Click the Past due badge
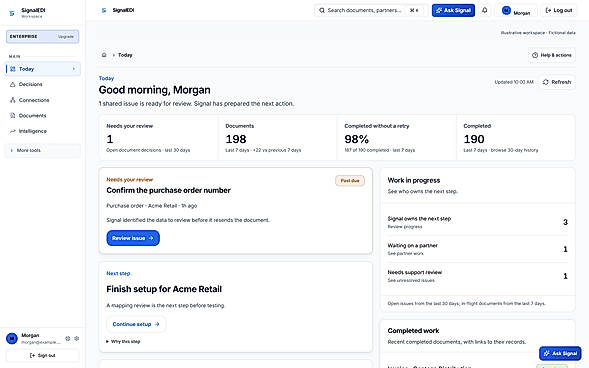The width and height of the screenshot is (589, 368). [x=350, y=181]
